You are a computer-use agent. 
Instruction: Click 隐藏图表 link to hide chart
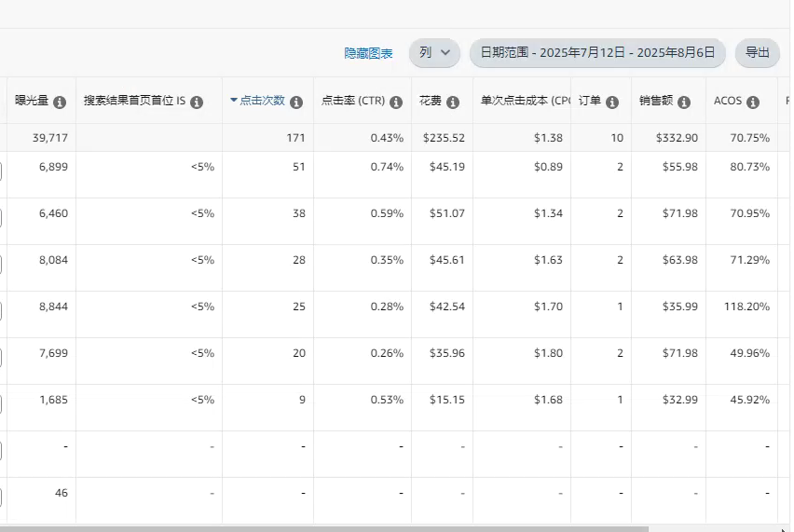tap(368, 53)
